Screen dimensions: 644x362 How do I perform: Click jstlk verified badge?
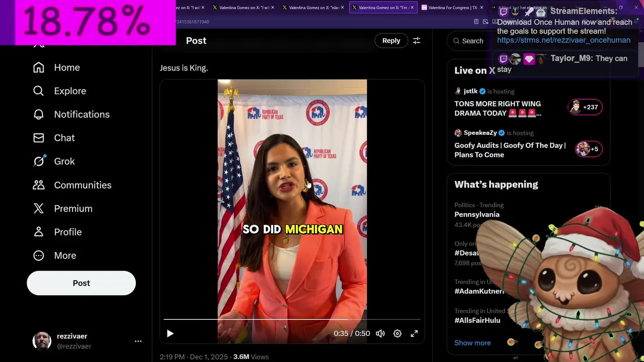click(x=482, y=92)
